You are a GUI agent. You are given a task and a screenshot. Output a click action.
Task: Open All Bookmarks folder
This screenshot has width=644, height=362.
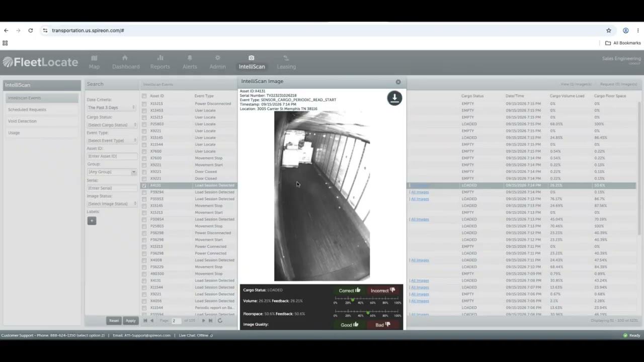coord(623,43)
